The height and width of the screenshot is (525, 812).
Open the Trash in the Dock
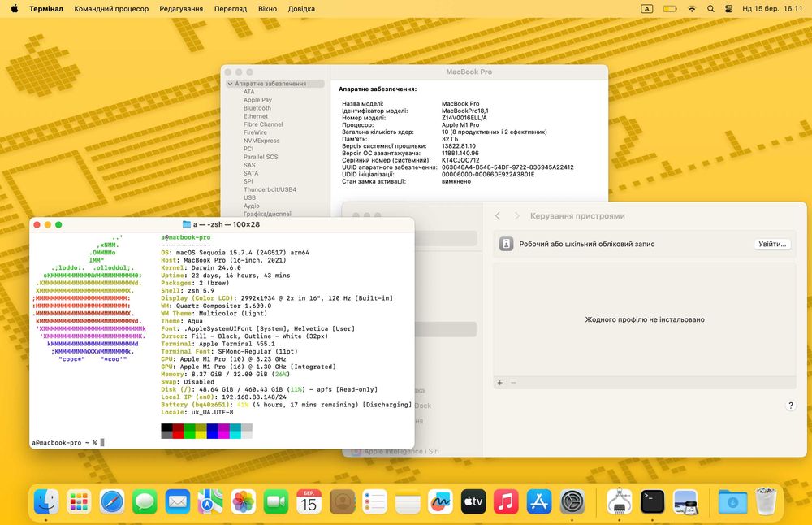point(766,501)
